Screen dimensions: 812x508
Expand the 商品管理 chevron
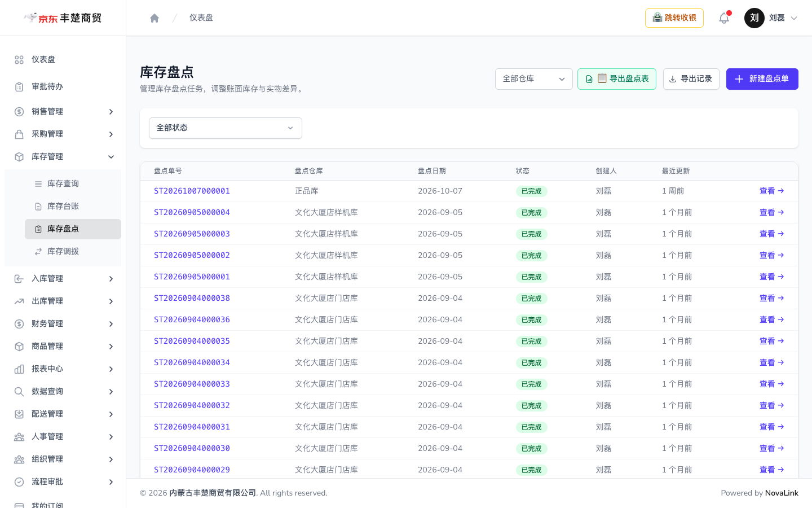point(111,347)
